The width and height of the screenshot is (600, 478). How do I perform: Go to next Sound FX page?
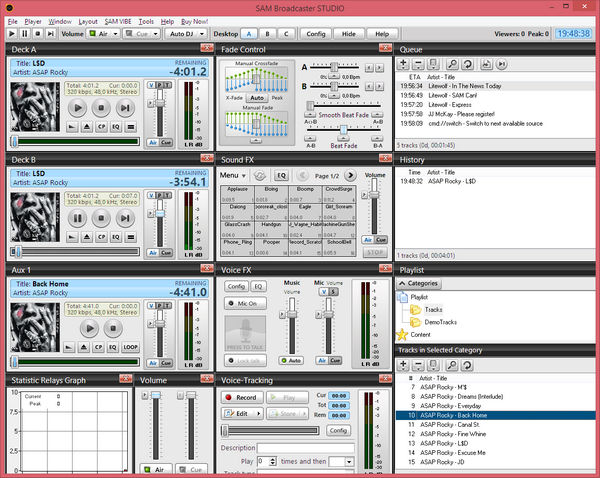(350, 176)
